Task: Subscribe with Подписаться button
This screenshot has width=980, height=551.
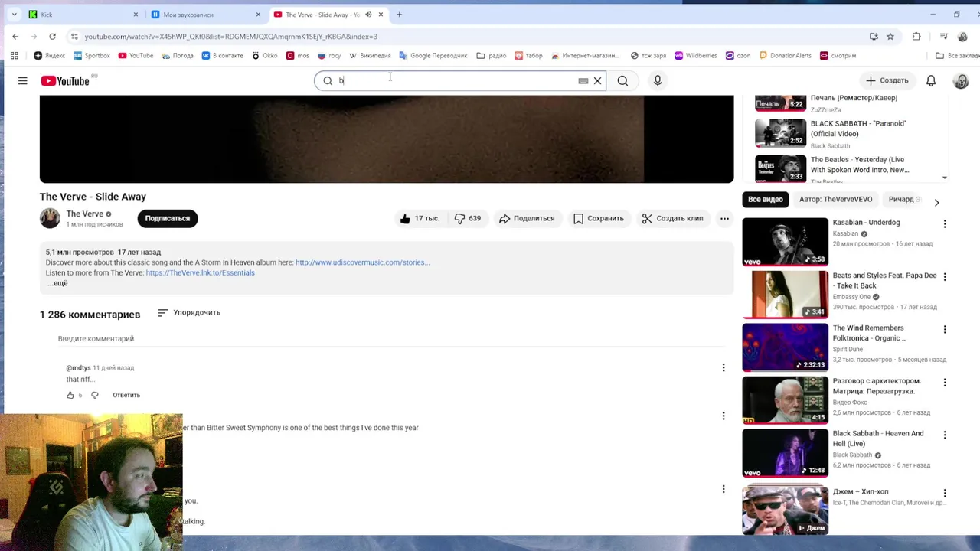Action: pyautogui.click(x=168, y=218)
